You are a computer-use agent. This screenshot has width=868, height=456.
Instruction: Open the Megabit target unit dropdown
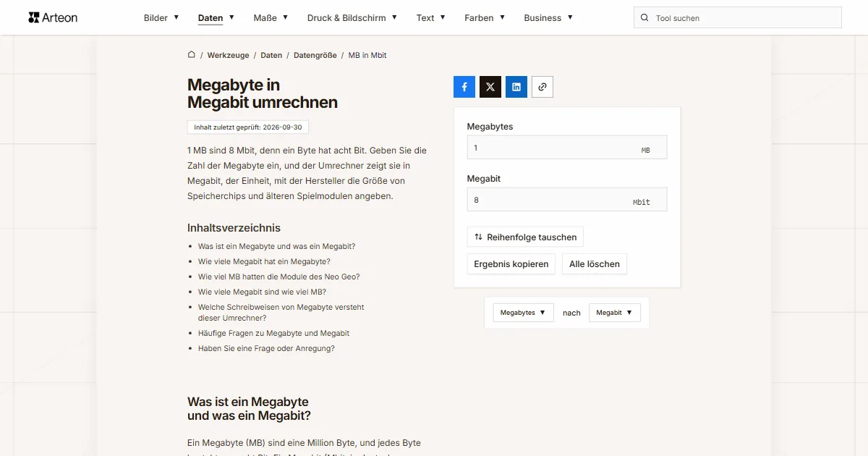coord(614,313)
